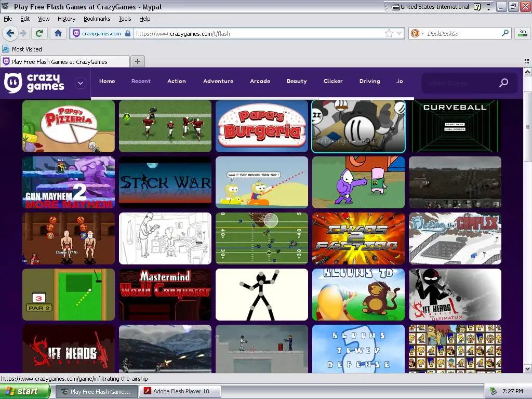Click the page scrollbar down arrow

pos(528,368)
